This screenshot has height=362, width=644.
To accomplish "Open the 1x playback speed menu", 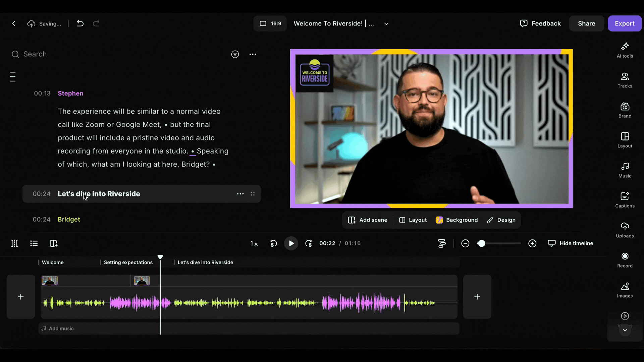I will pos(254,244).
